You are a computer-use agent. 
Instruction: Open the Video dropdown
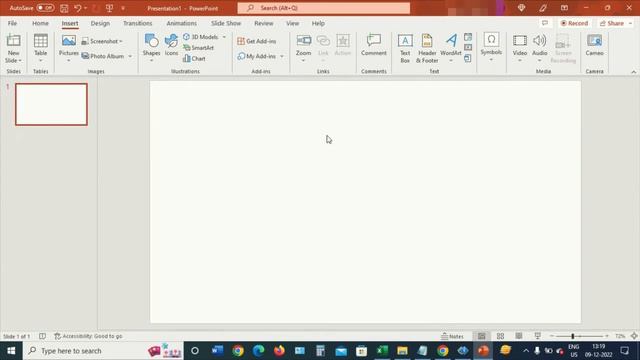coord(520,48)
